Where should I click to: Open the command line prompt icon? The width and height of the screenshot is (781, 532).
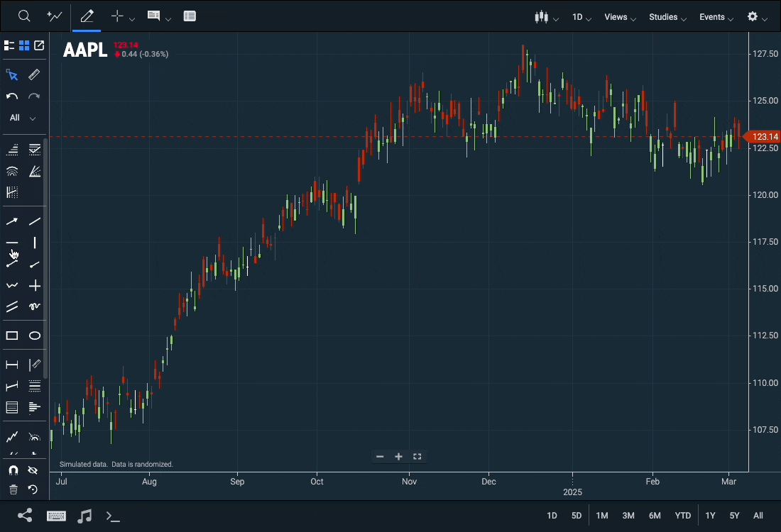(113, 516)
